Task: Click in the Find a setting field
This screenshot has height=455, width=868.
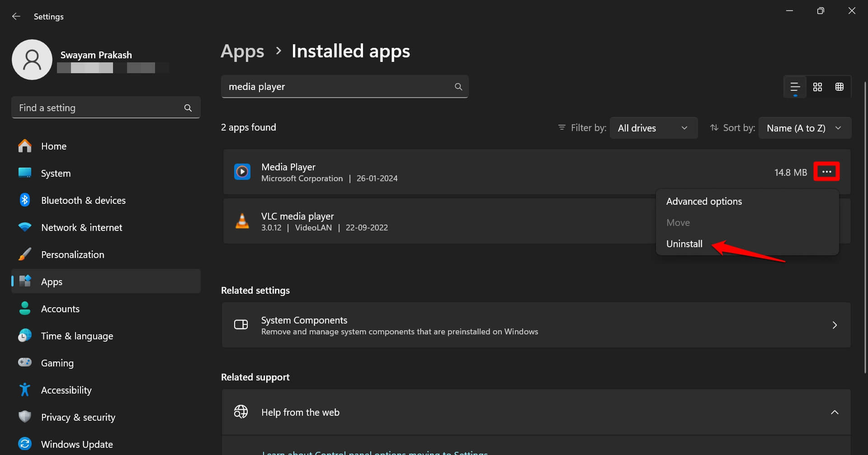Action: (106, 108)
